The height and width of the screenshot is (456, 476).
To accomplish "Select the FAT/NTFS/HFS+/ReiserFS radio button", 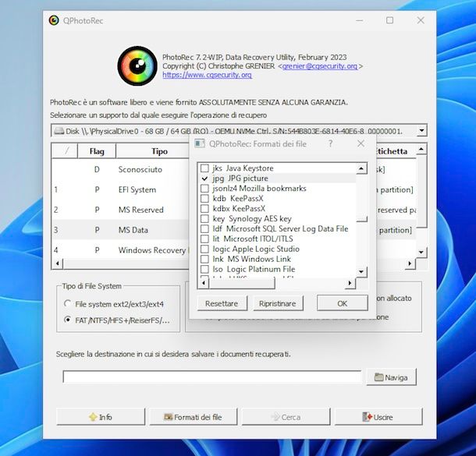I will pos(67,320).
